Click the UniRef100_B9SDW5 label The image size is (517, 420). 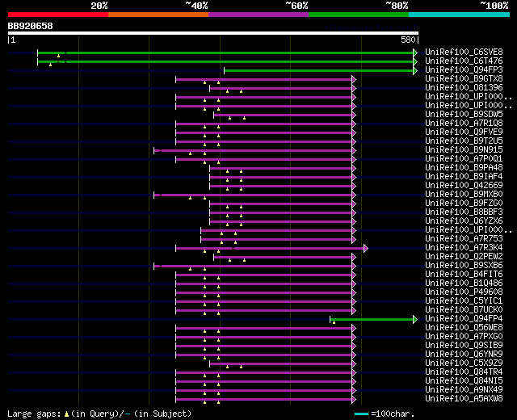464,114
